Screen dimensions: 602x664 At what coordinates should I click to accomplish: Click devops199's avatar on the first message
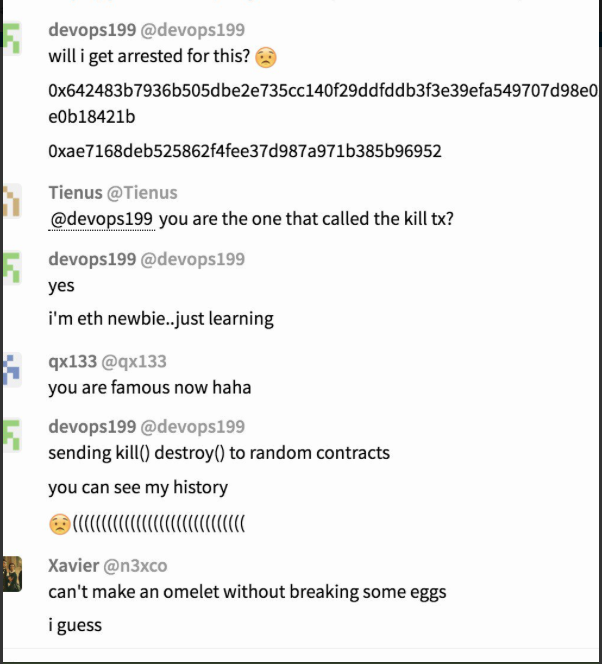click(x=11, y=40)
